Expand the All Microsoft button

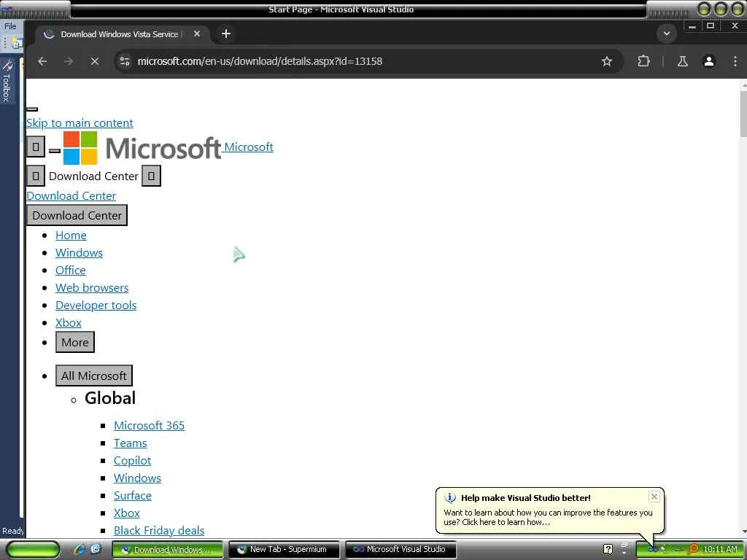94,376
